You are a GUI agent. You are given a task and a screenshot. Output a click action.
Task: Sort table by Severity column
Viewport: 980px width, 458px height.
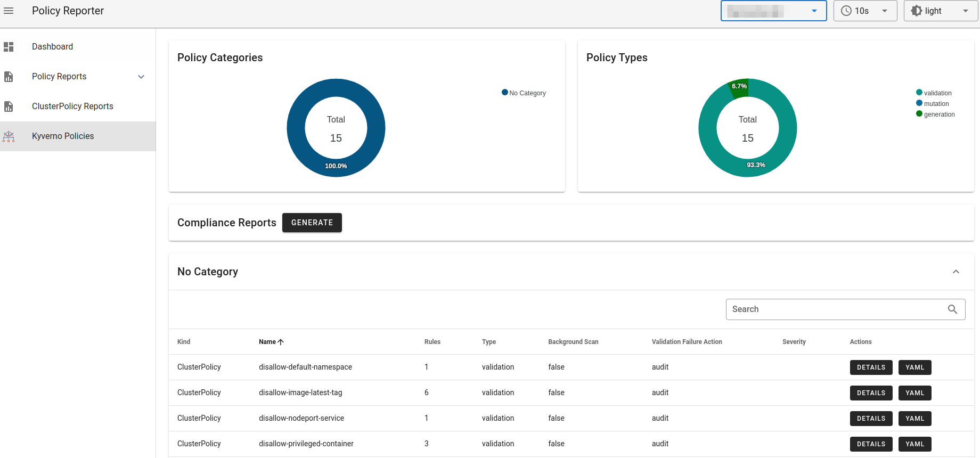pyautogui.click(x=794, y=342)
